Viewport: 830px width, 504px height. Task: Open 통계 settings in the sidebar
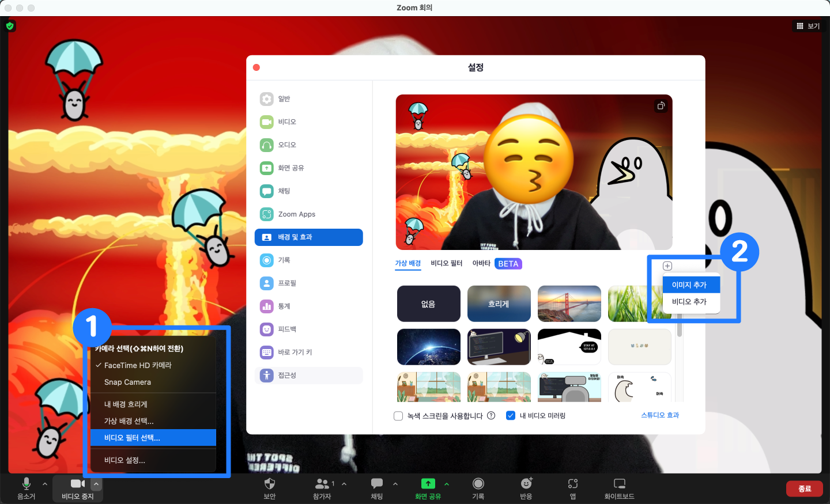point(308,306)
